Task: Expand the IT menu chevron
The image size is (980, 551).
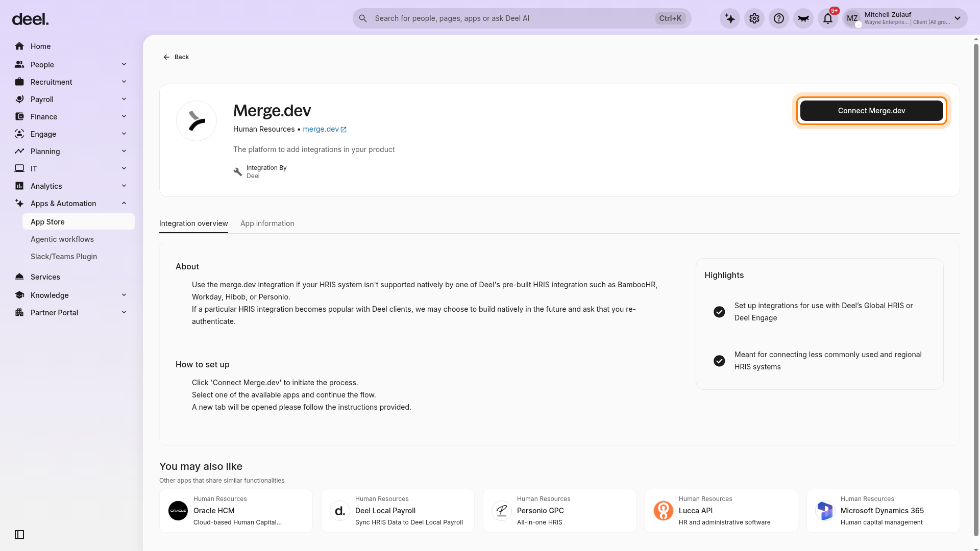Action: pyautogui.click(x=124, y=168)
